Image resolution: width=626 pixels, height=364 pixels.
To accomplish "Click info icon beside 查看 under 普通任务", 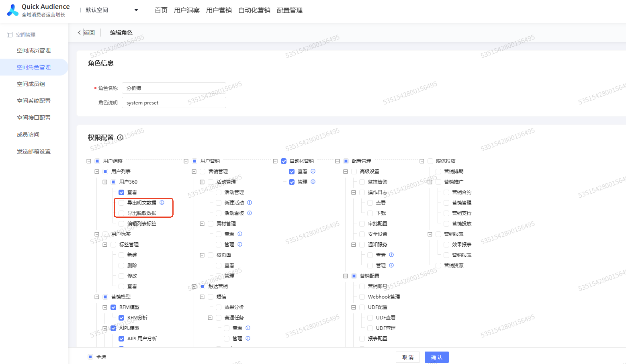I will point(248,328).
